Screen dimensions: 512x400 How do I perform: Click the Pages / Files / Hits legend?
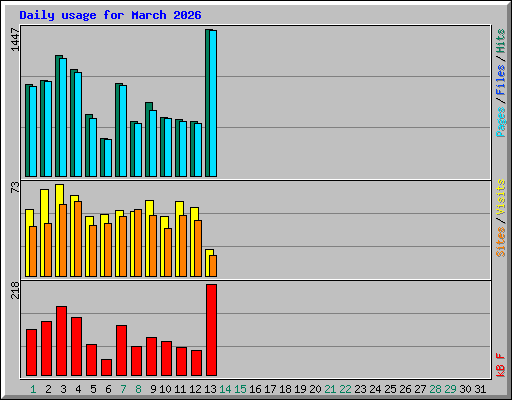[500, 83]
